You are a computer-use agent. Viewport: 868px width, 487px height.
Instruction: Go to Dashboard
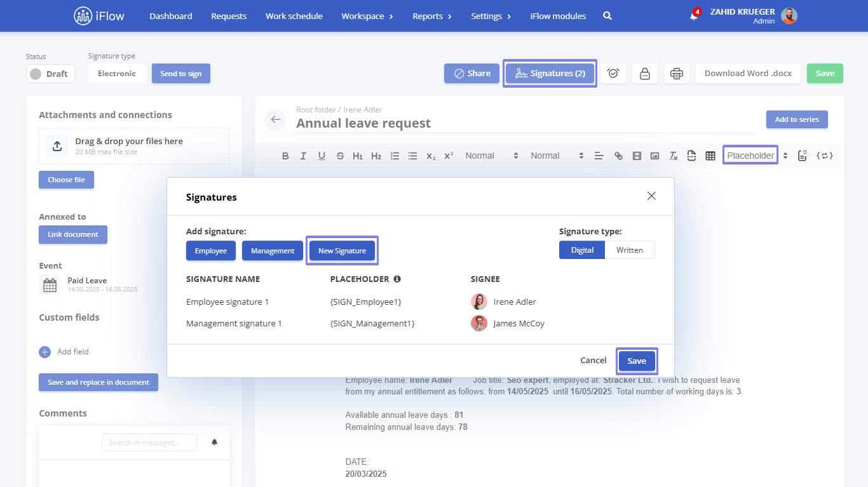(171, 16)
